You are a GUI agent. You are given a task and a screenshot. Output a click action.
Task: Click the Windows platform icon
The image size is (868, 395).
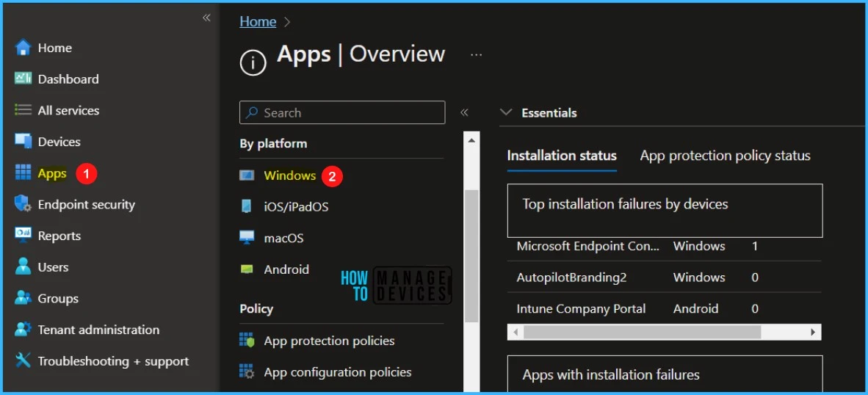pos(246,175)
